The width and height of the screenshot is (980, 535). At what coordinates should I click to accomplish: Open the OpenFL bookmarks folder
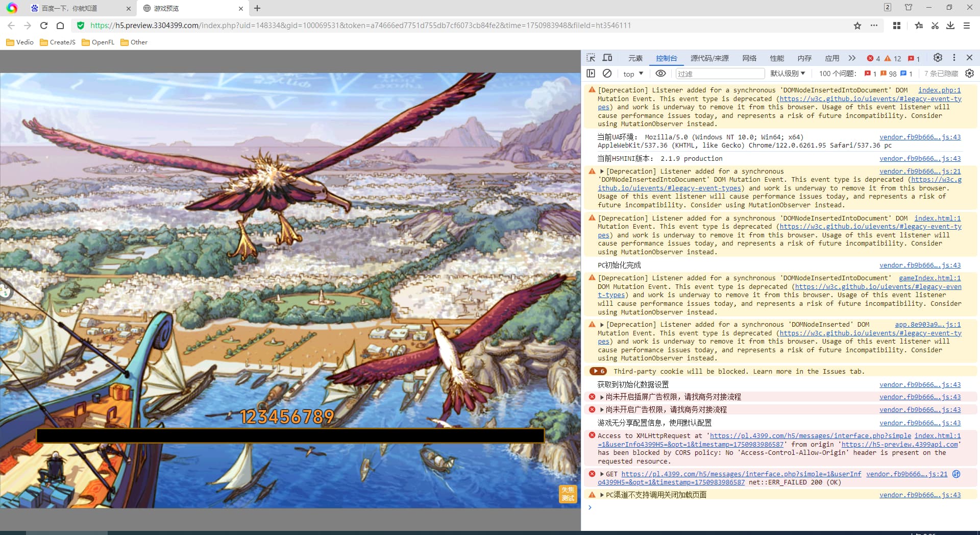pyautogui.click(x=98, y=42)
